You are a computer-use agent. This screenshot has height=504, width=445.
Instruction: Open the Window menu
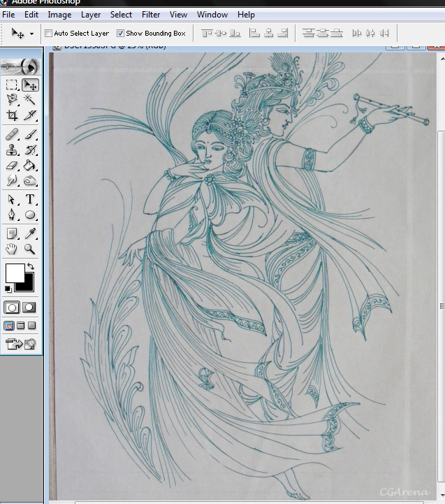pos(212,15)
